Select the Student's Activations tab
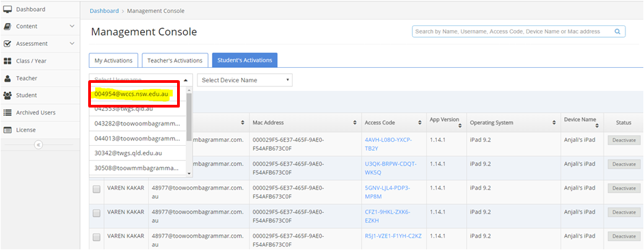 (245, 60)
